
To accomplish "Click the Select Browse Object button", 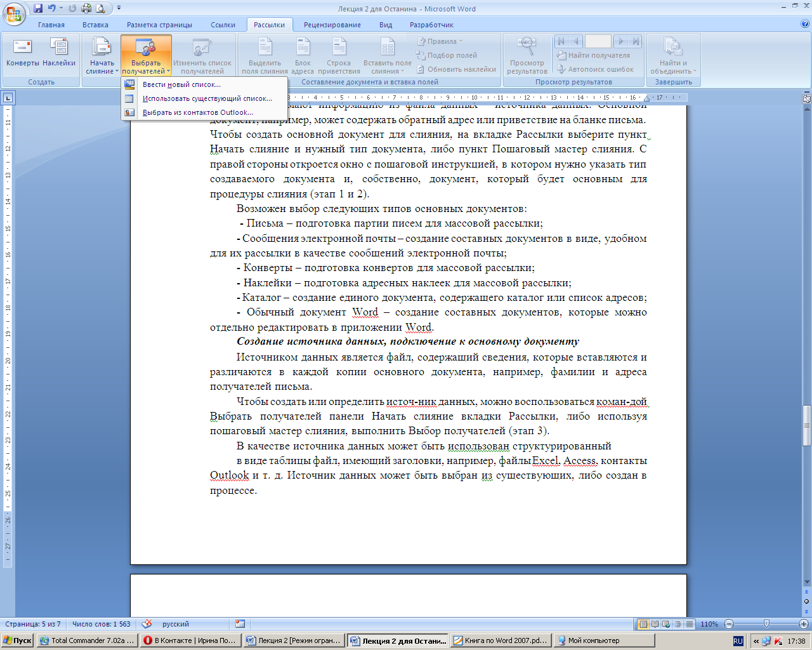I will point(807,601).
